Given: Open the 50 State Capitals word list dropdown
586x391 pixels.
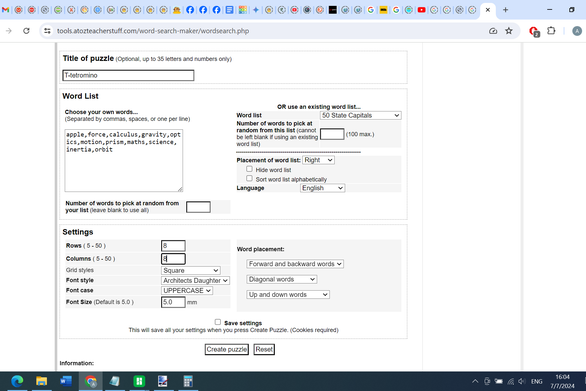Looking at the screenshot, I should pyautogui.click(x=361, y=116).
